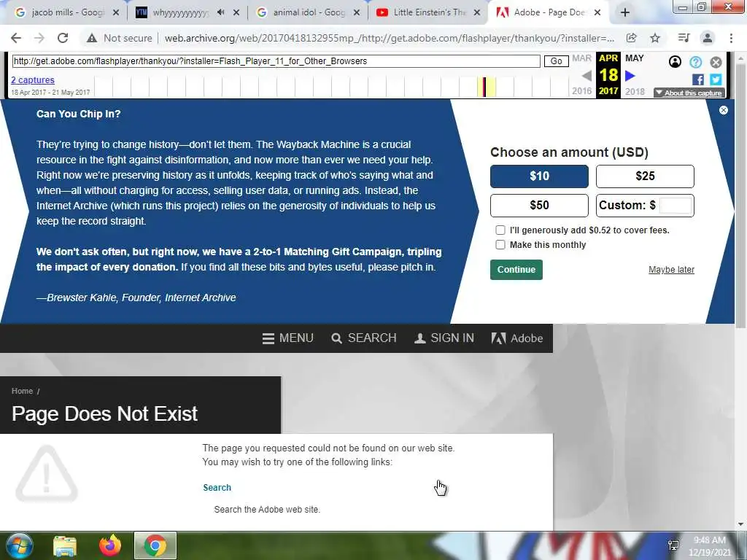Image resolution: width=747 pixels, height=560 pixels.
Task: Click the highlighted capture marker on timeline
Action: [484, 87]
